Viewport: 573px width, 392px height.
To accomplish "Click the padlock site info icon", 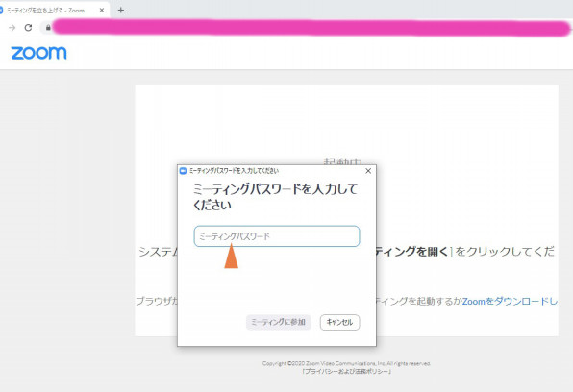I will pyautogui.click(x=48, y=28).
